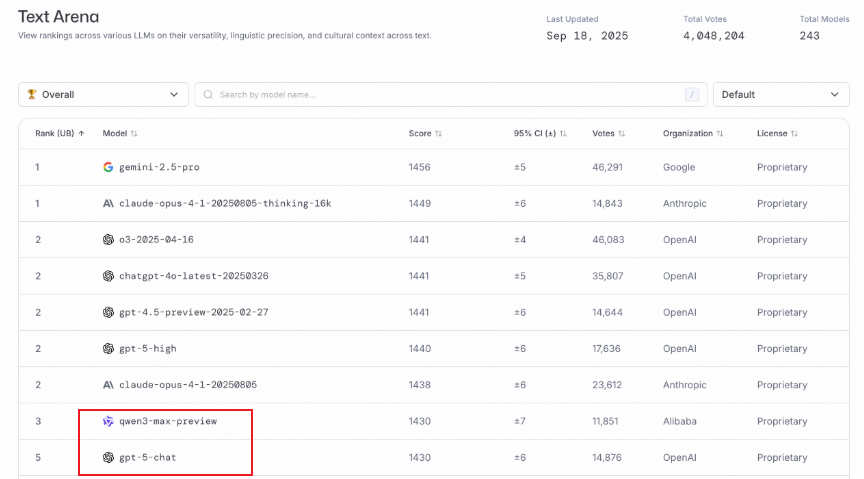Click the ±7 confidence interval value
Image resolution: width=864 pixels, height=479 pixels.
point(520,421)
